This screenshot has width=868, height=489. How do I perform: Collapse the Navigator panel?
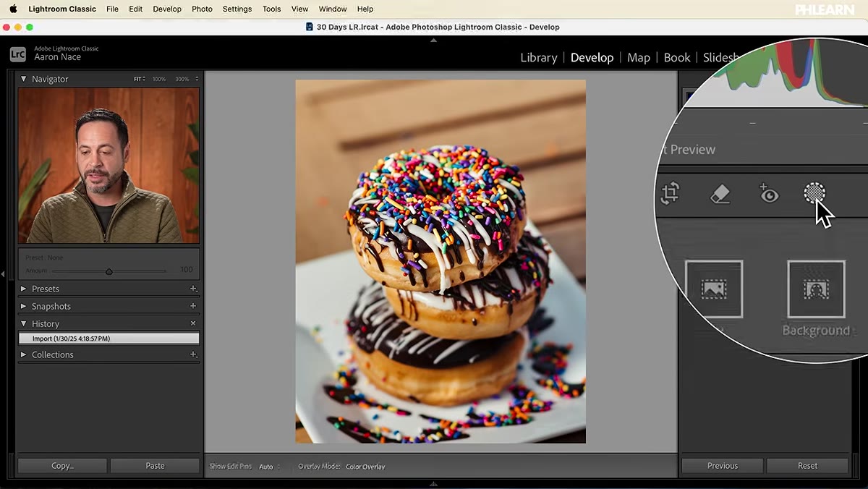tap(24, 79)
